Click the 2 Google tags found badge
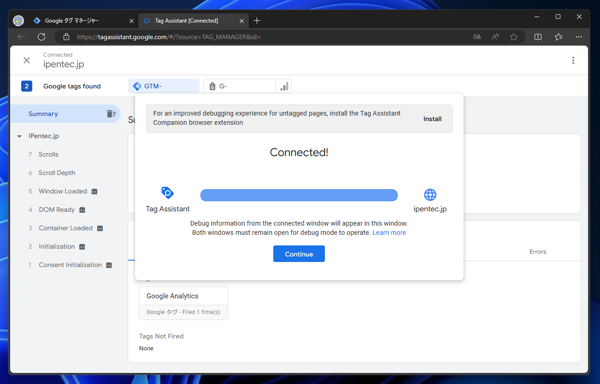The image size is (600, 384). pyautogui.click(x=26, y=86)
